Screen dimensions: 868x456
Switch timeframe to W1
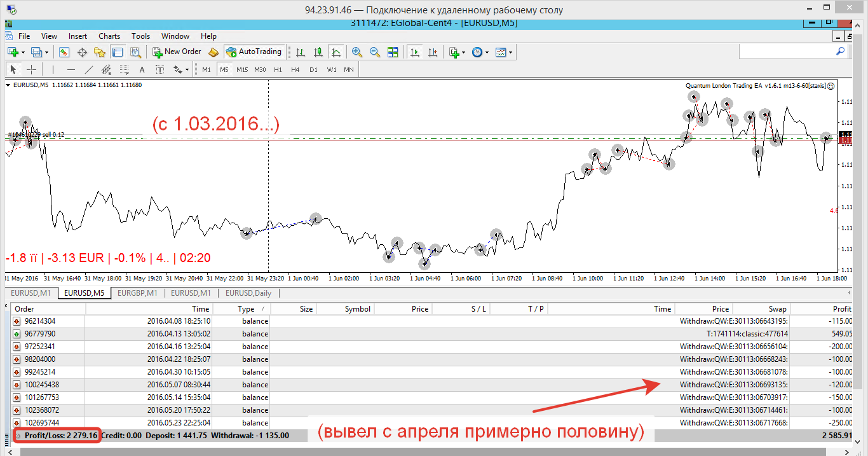pyautogui.click(x=332, y=69)
